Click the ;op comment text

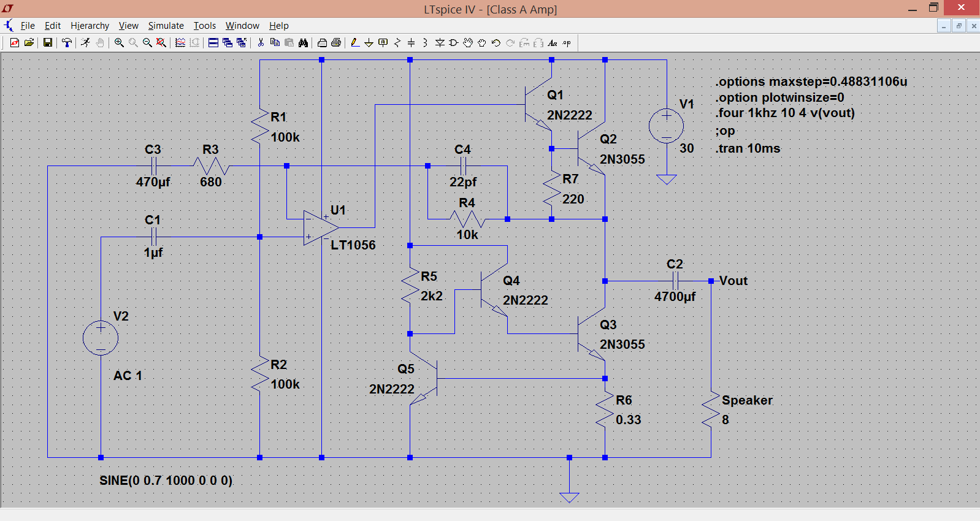click(x=725, y=131)
